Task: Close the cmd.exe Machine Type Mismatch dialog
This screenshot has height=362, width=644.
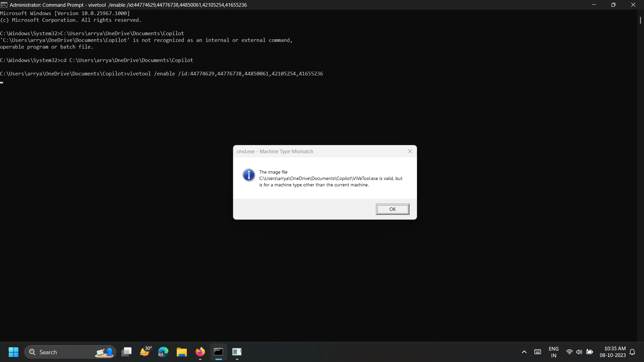Action: point(410,151)
